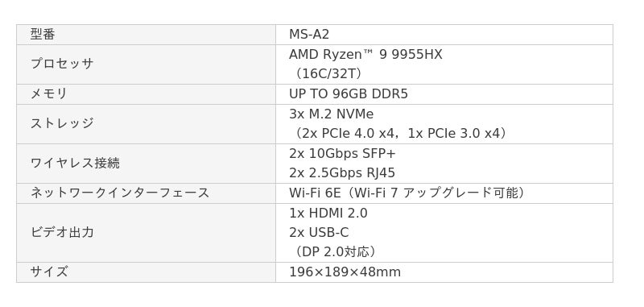The height and width of the screenshot is (307, 644).
Task: Select the MS-A2 model number text
Action: click(309, 35)
